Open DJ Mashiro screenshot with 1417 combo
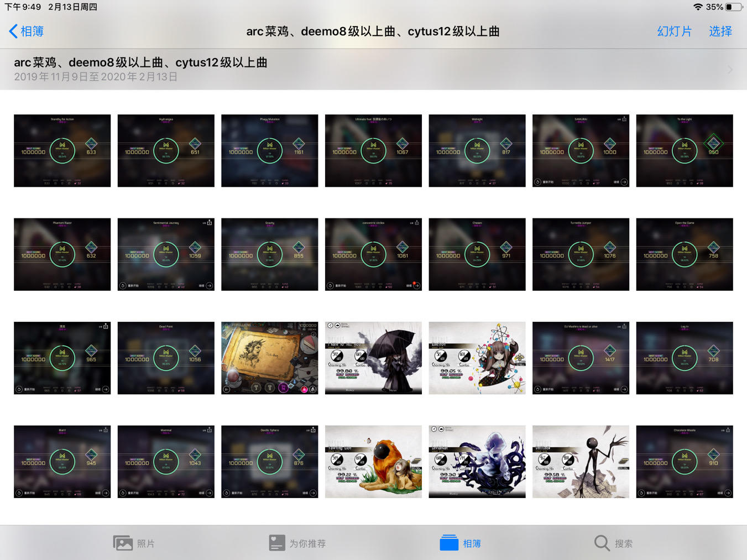The width and height of the screenshot is (747, 560). 581,358
